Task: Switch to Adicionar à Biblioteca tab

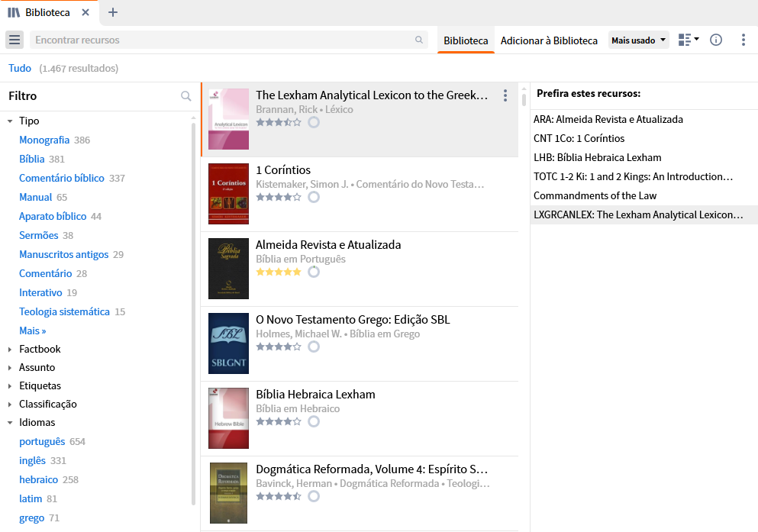Action: pos(549,40)
